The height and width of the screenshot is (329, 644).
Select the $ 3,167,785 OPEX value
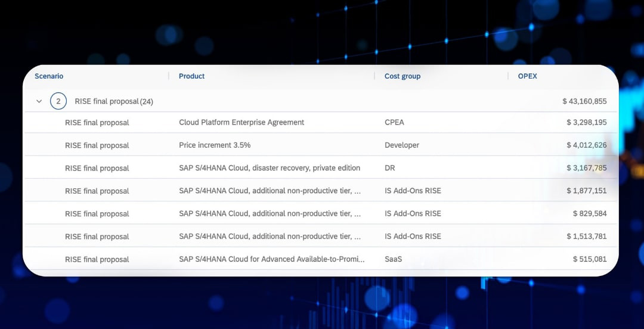tap(587, 168)
